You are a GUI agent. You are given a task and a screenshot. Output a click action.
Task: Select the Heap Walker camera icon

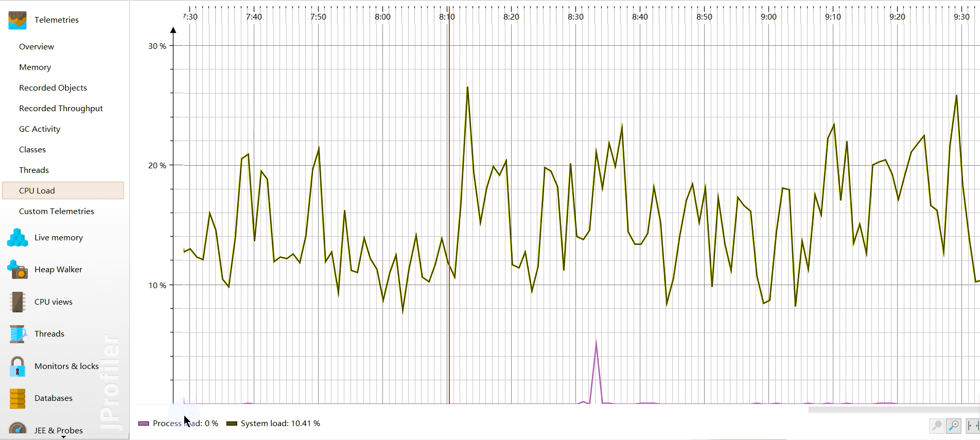17,270
